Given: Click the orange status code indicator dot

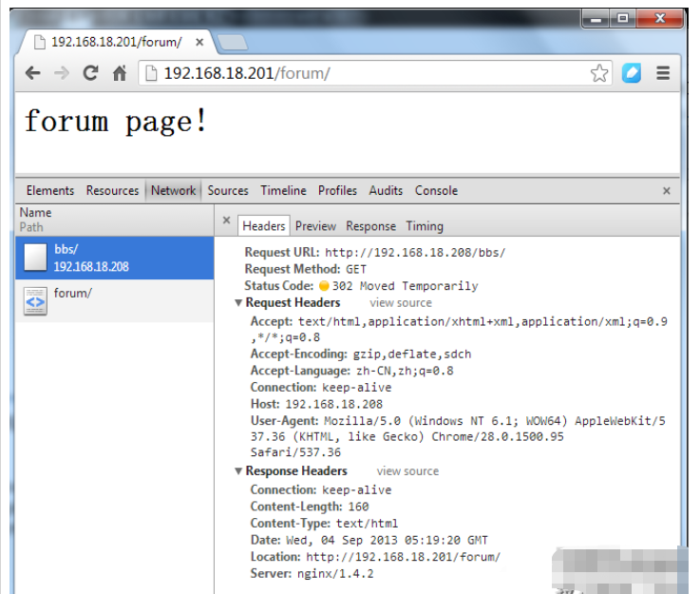Looking at the screenshot, I should pyautogui.click(x=324, y=286).
